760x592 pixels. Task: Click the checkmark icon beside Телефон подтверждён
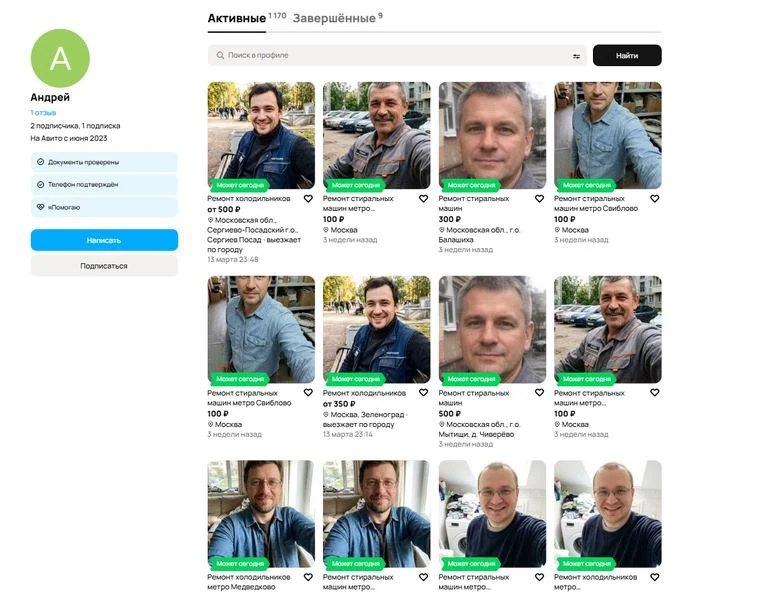(x=41, y=184)
